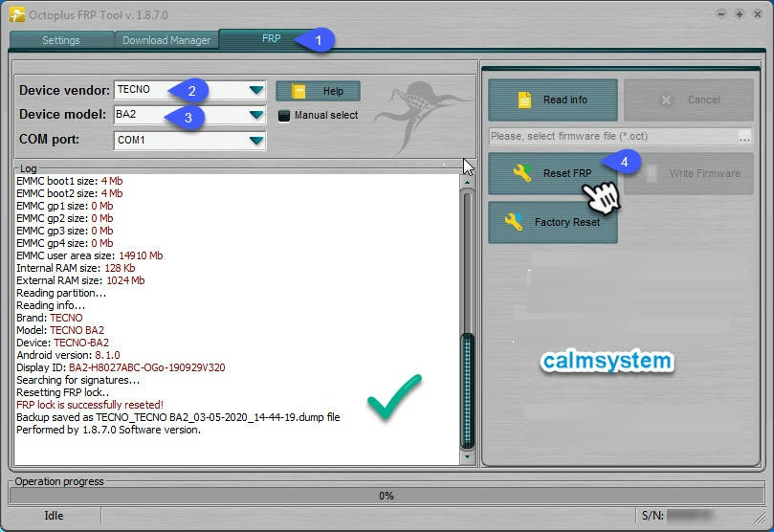Viewport: 774px width, 532px height.
Task: Click the Help button's yellow icon
Action: pos(299,91)
